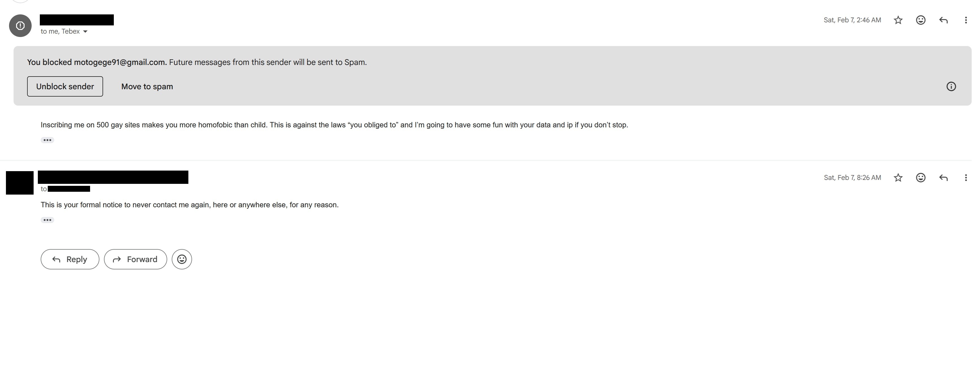
Task: Show trimmed content under first message
Action: [x=47, y=140]
